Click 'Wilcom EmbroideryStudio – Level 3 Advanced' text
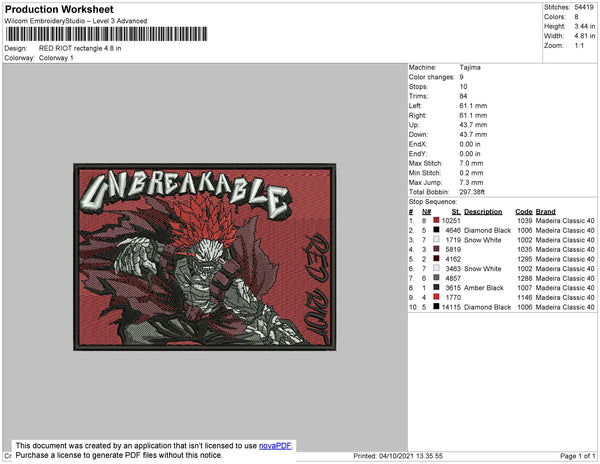600x464 pixels. pos(76,21)
